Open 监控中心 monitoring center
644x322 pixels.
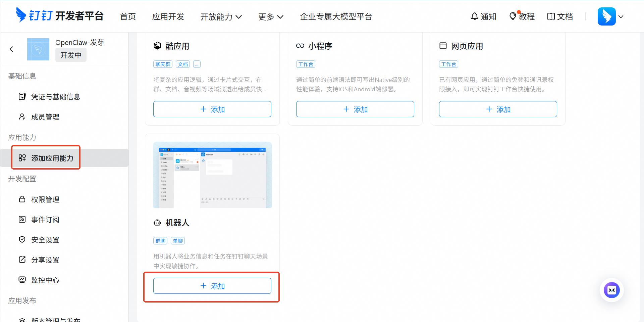coord(45,280)
